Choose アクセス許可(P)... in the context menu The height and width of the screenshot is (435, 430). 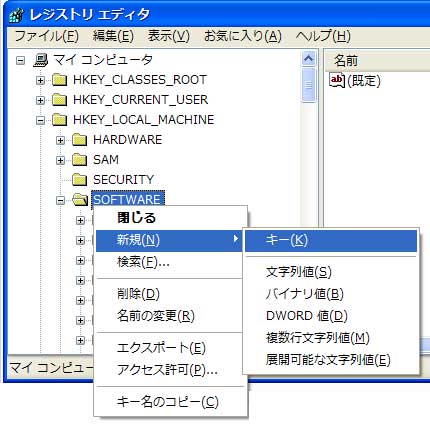(x=169, y=370)
